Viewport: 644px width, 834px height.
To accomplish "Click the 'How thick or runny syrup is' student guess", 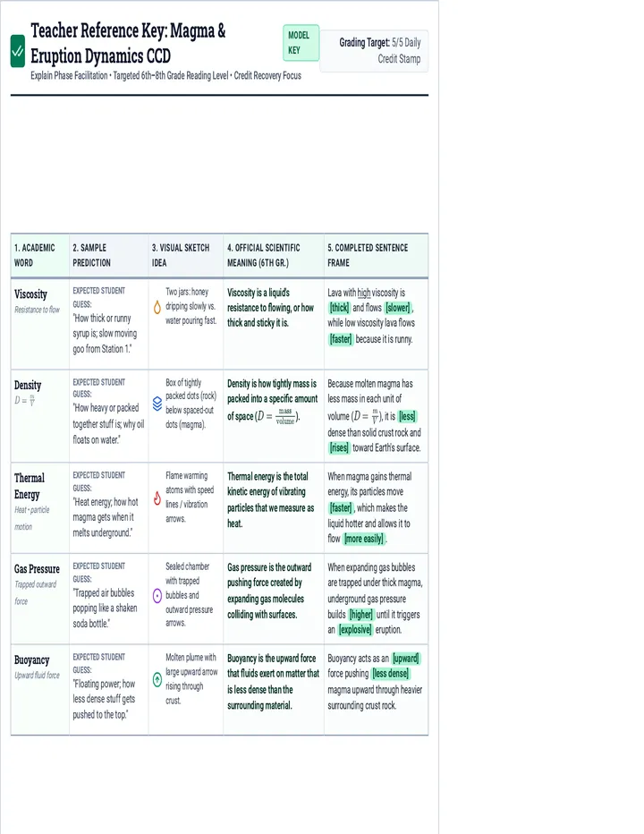I will click(x=106, y=334).
